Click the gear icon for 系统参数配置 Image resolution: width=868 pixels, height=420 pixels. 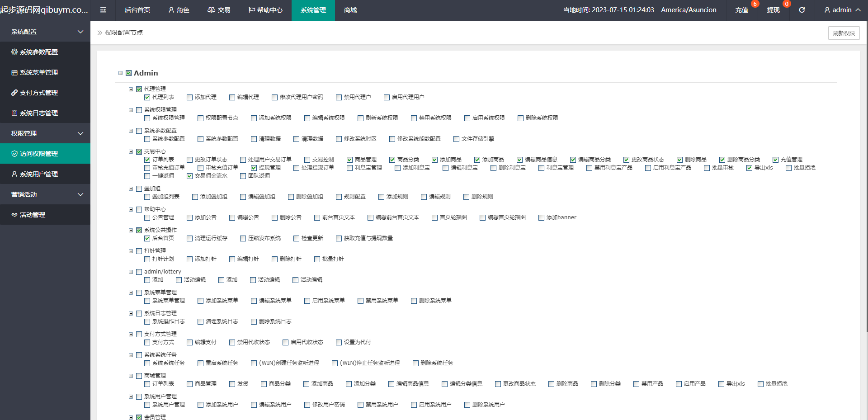click(14, 52)
